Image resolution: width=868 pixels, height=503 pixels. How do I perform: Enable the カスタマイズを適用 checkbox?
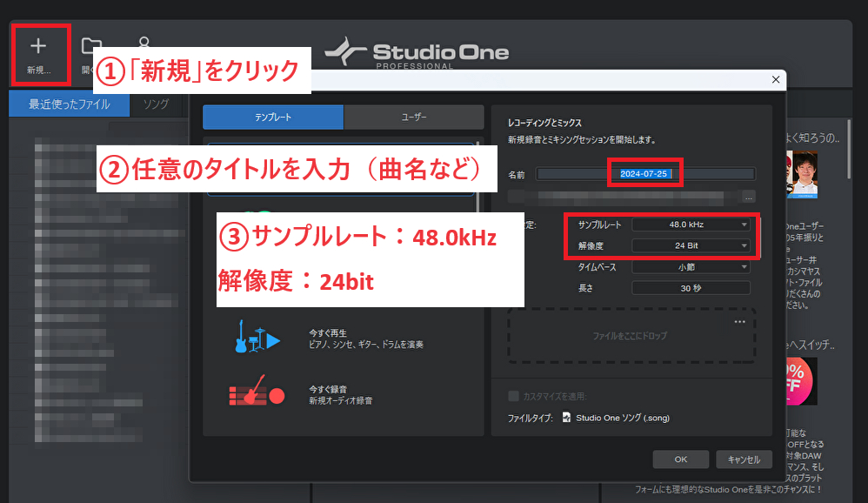(513, 394)
